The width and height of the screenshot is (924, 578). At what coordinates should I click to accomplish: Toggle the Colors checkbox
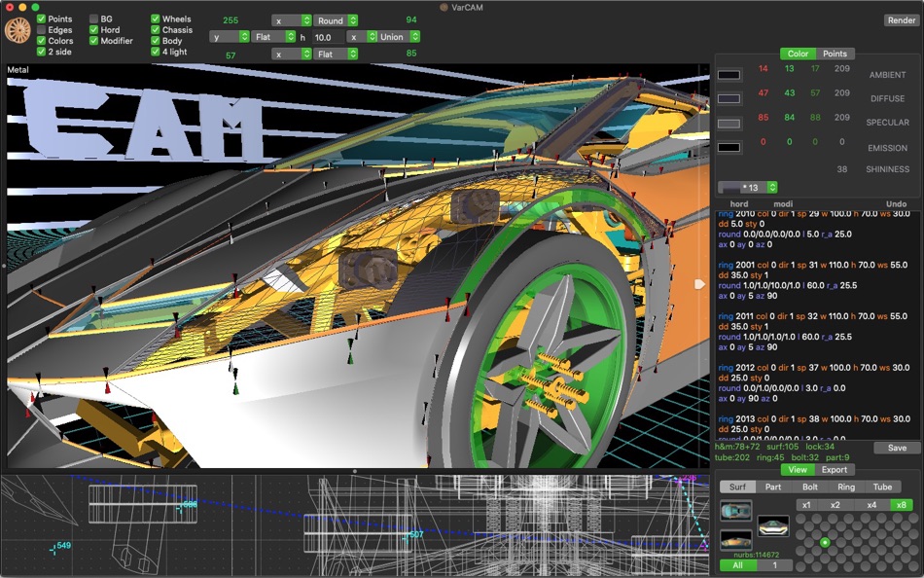(x=41, y=41)
